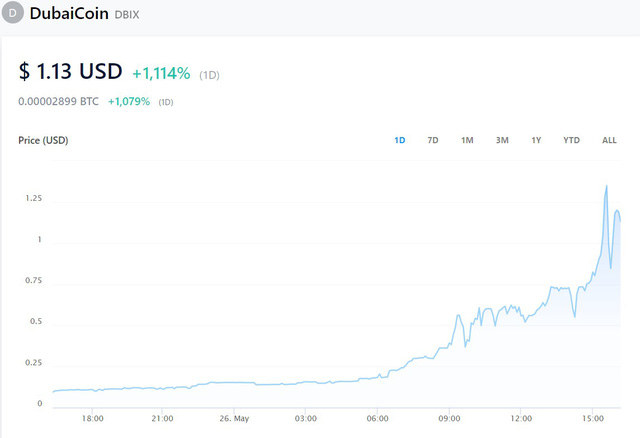This screenshot has height=438, width=640.
Task: Select the 1Y time range
Action: [x=537, y=140]
